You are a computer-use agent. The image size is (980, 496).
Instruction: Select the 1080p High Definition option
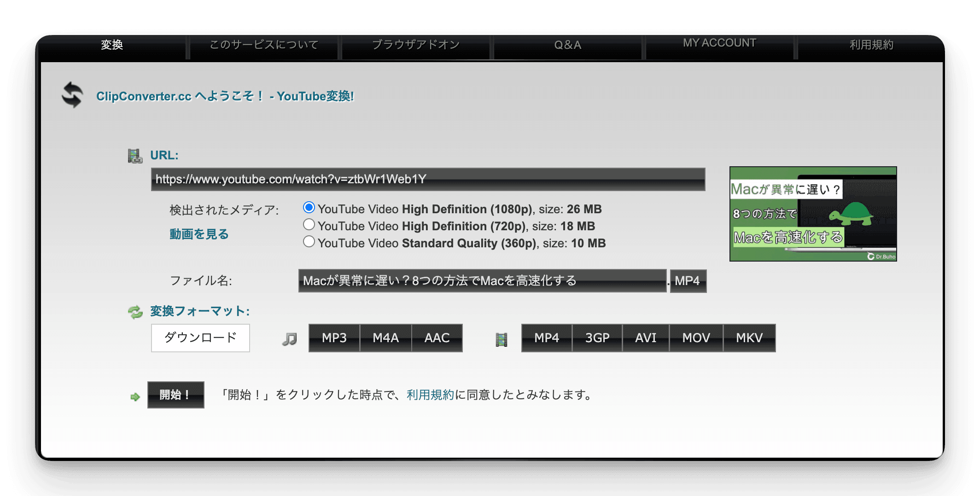pos(309,208)
